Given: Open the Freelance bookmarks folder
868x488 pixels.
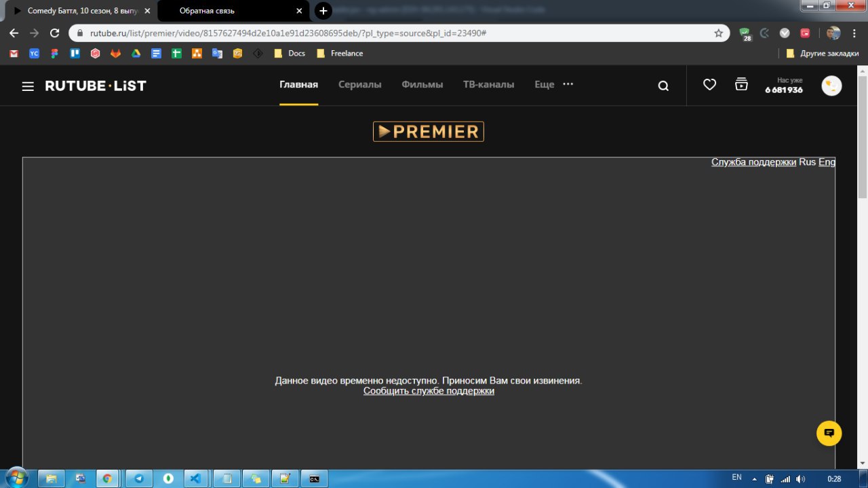Looking at the screenshot, I should (340, 53).
